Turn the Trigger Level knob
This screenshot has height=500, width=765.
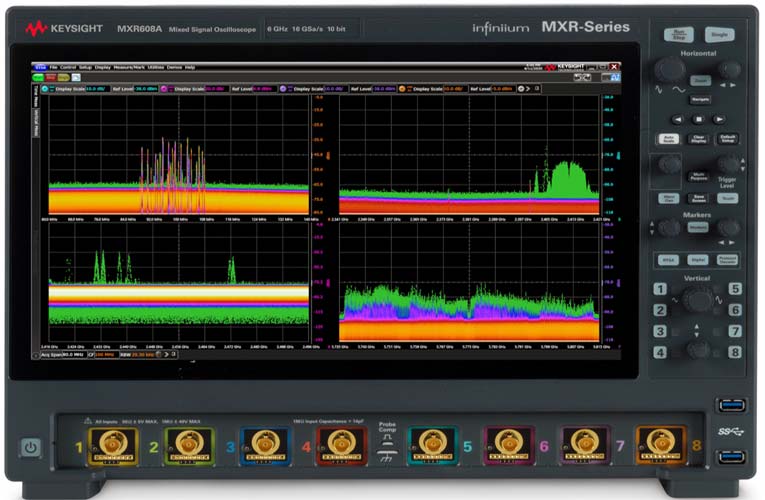pos(728,164)
